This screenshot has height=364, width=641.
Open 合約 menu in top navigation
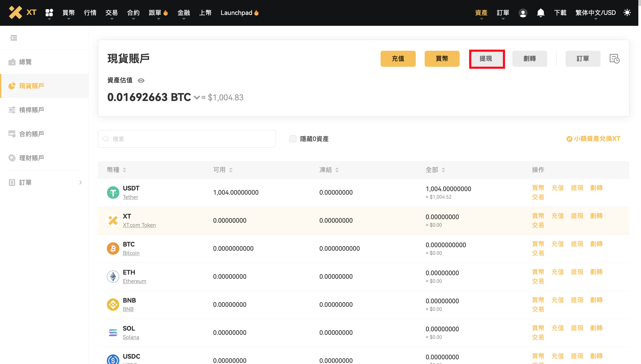[x=133, y=13]
